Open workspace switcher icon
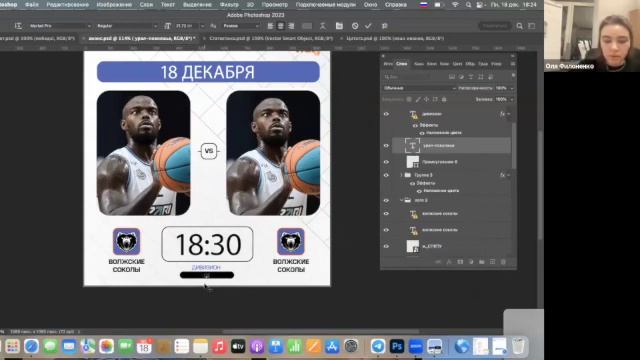 [x=532, y=26]
